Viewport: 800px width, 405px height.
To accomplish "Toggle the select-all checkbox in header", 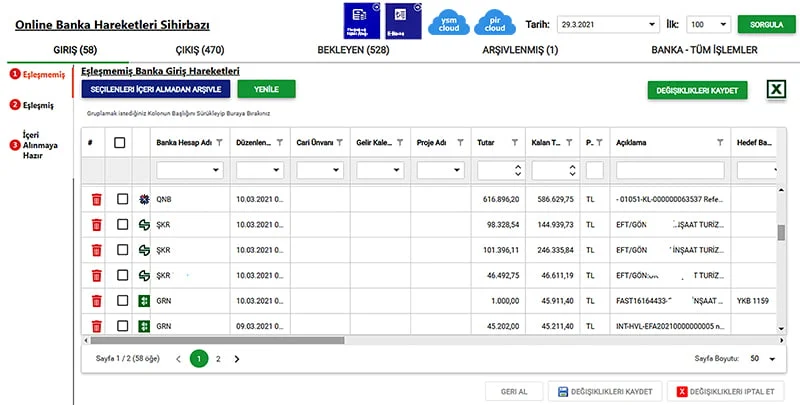I will (x=120, y=143).
